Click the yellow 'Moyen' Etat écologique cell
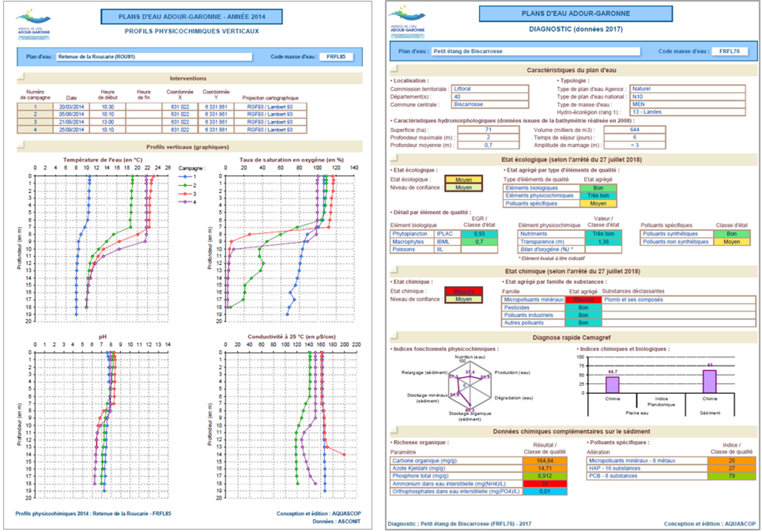This screenshot has height=532, width=762. click(463, 180)
